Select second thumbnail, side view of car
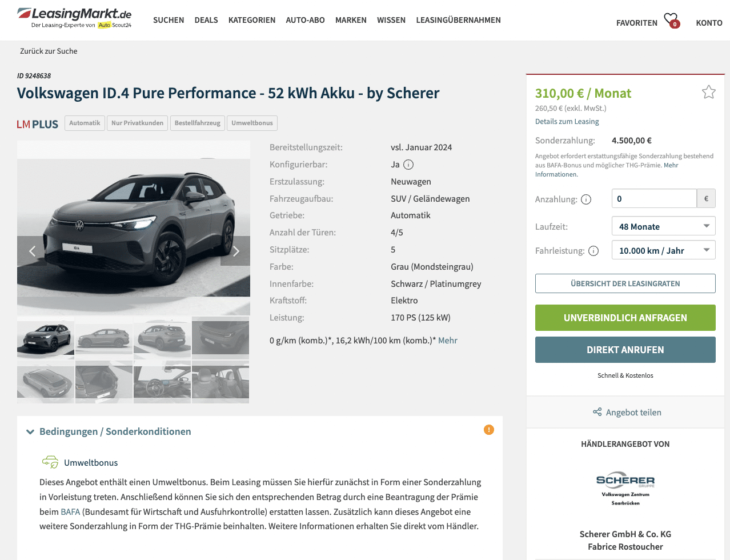Viewport: 730px width, 560px height. (104, 338)
